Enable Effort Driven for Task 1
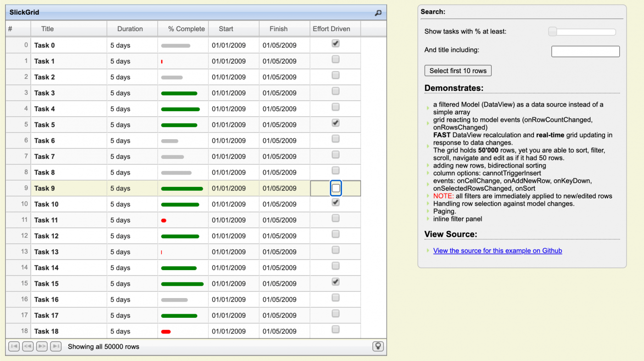 coord(335,59)
